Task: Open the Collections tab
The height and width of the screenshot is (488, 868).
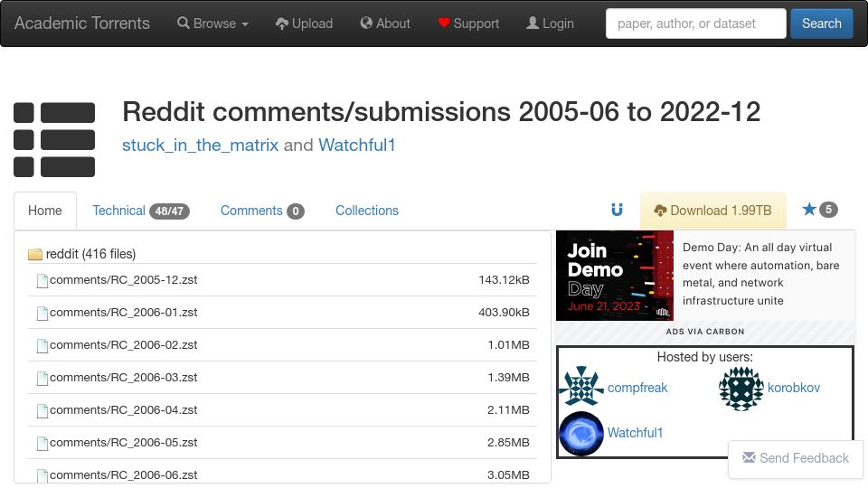Action: point(367,211)
